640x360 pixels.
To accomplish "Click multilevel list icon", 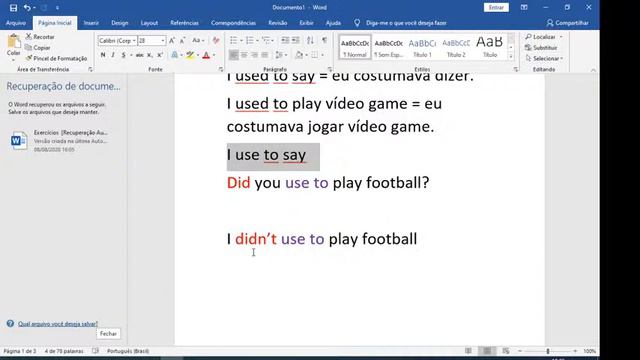I will 266,40.
